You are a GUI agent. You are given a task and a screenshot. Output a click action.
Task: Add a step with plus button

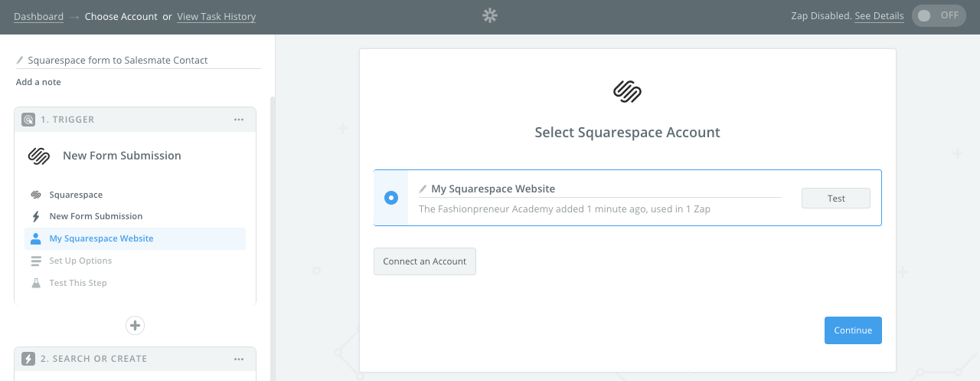tap(136, 325)
